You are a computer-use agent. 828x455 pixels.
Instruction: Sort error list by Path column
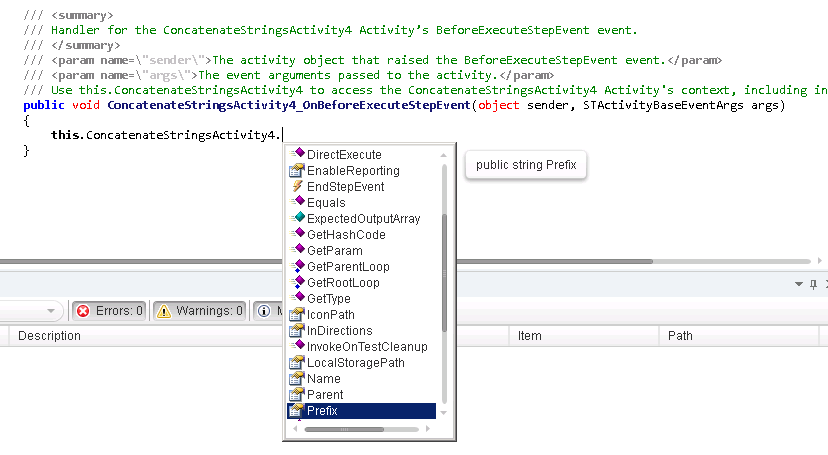[x=680, y=336]
